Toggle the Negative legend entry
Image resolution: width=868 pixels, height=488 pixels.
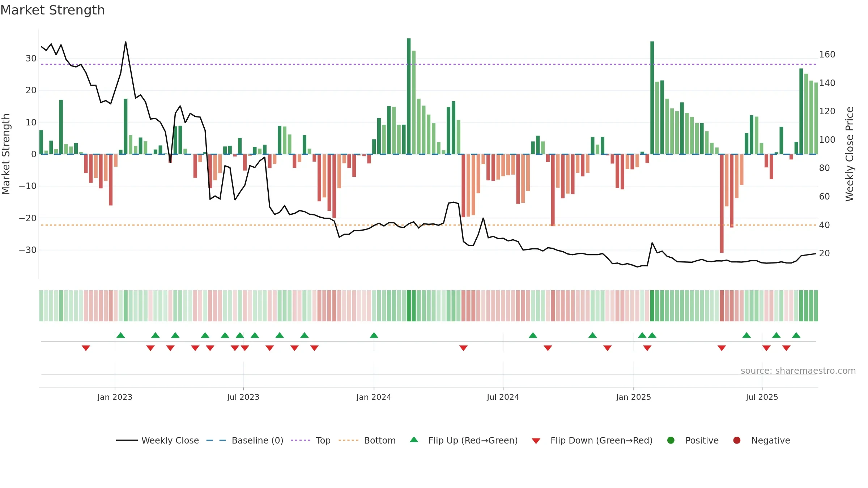(x=761, y=440)
